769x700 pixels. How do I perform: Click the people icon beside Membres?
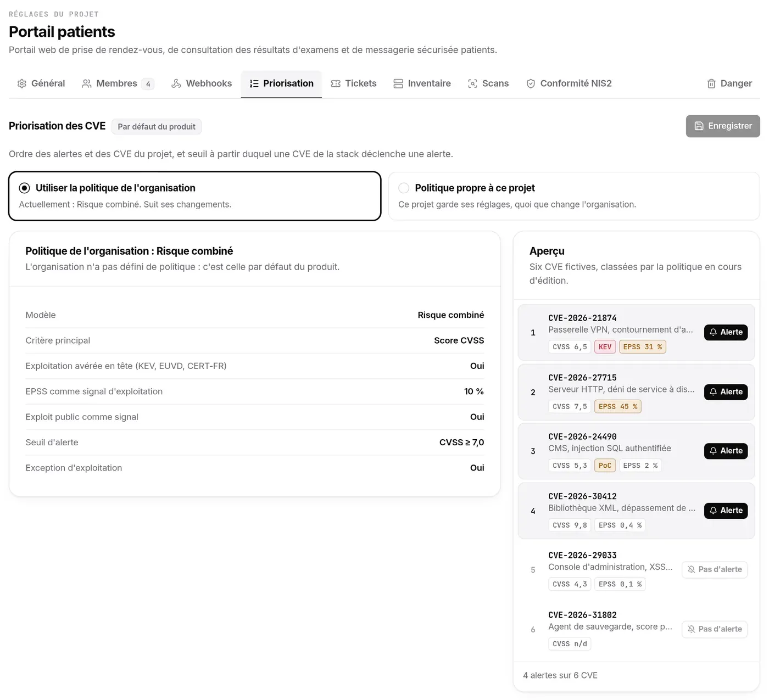87,83
